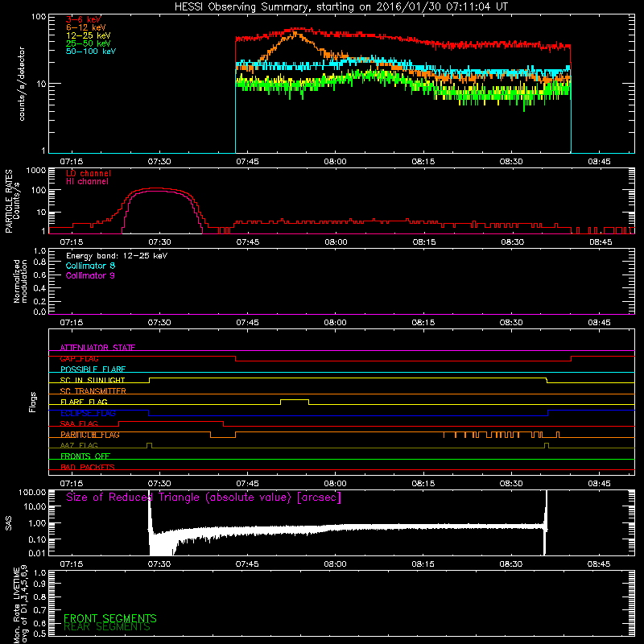Click the GAP_FLAG label
The image size is (644, 644).
[x=79, y=358]
